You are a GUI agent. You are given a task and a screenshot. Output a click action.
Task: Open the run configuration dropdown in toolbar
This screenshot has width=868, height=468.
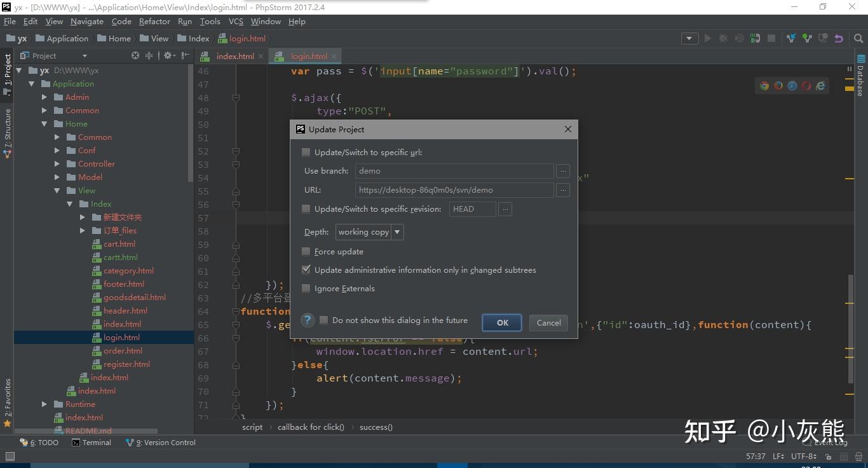[x=689, y=38]
